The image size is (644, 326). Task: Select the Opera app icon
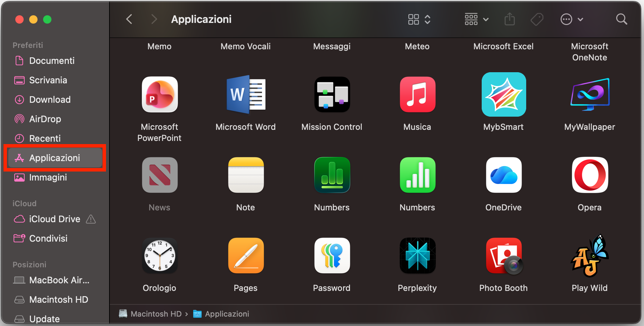590,175
